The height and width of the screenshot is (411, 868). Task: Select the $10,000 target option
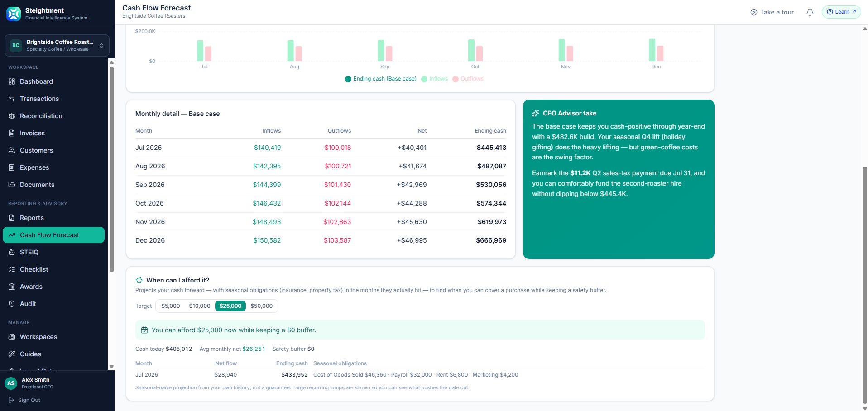[x=200, y=306]
